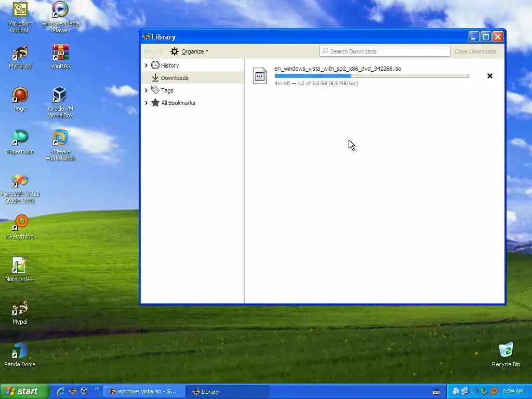Viewport: 532px width, 399px height.
Task: Launch Internet Explorer from Quick Launch
Action: 61,391
